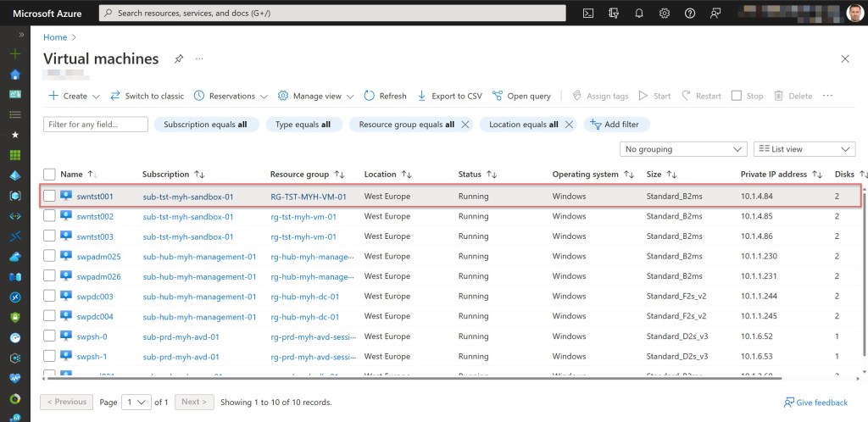This screenshot has width=868, height=422.
Task: Expand the No grouping dropdown
Action: point(682,149)
